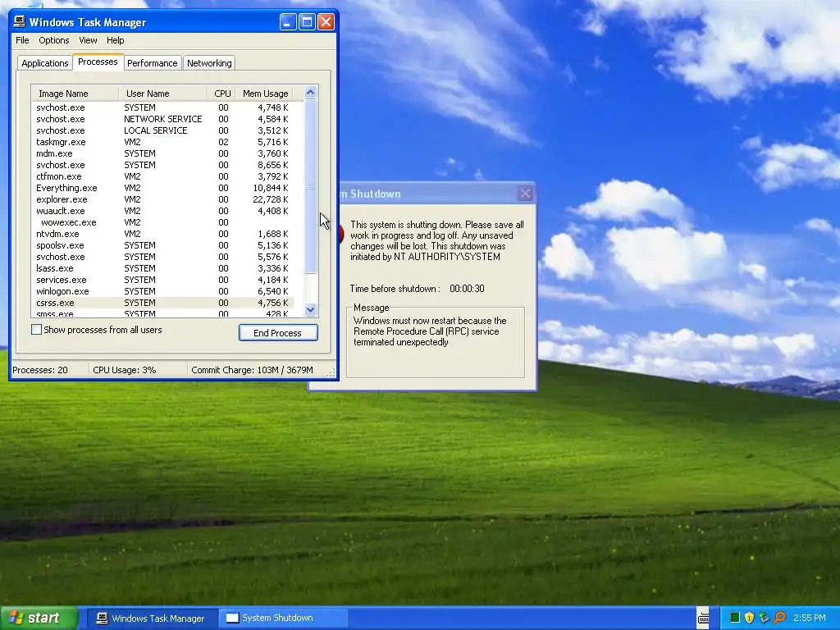Click the process list vertical scrollbar thumb

311,186
